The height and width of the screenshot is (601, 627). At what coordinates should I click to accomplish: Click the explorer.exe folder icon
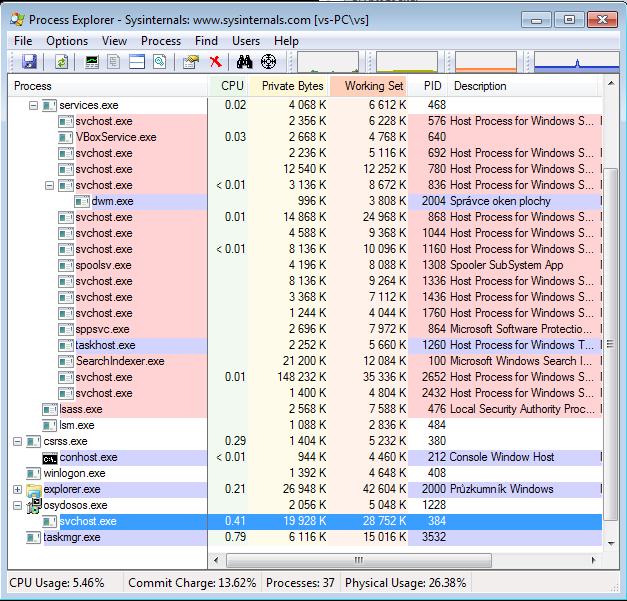pos(34,489)
